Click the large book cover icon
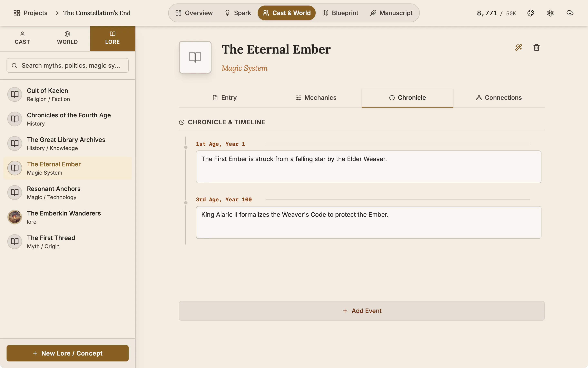 [x=195, y=57]
